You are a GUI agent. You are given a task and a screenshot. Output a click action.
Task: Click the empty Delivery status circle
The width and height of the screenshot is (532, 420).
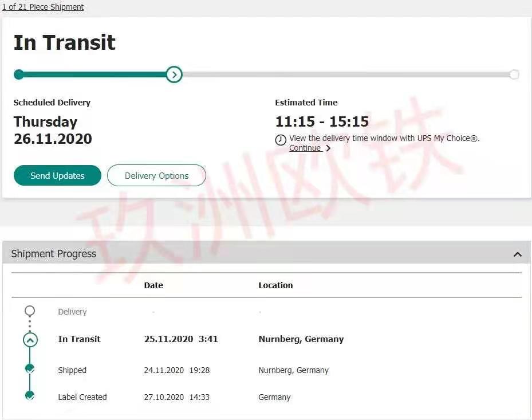[30, 311]
